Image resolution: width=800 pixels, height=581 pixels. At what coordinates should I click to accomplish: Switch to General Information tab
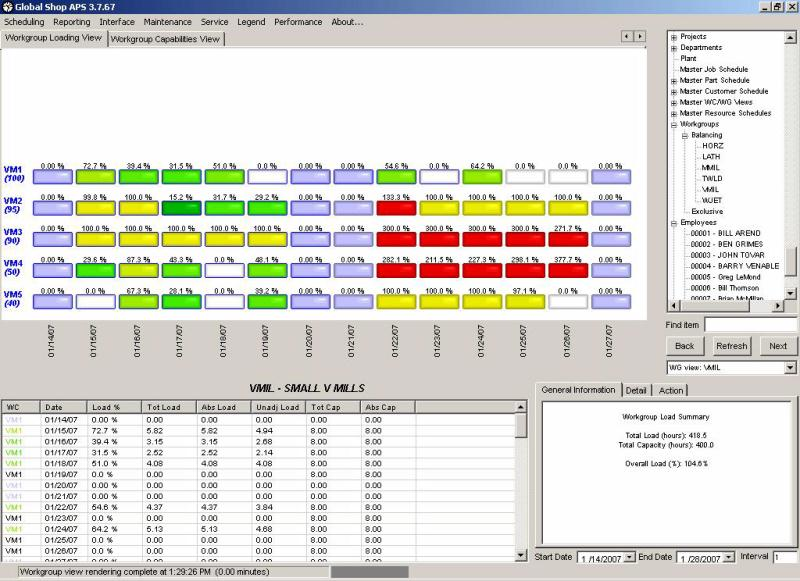(578, 390)
